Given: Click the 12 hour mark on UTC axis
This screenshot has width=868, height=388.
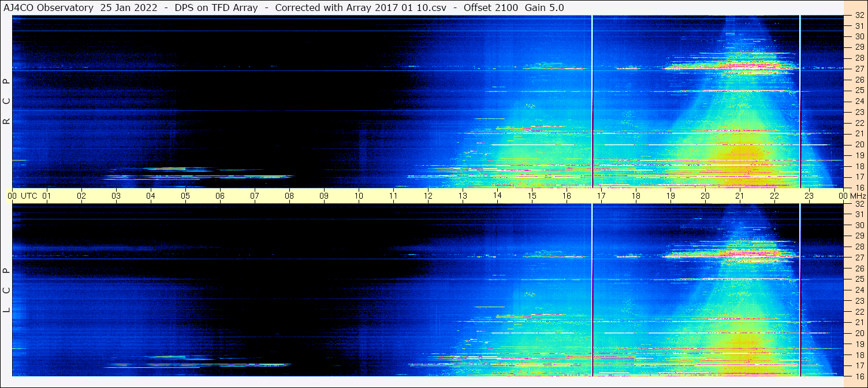Looking at the screenshot, I should (428, 196).
